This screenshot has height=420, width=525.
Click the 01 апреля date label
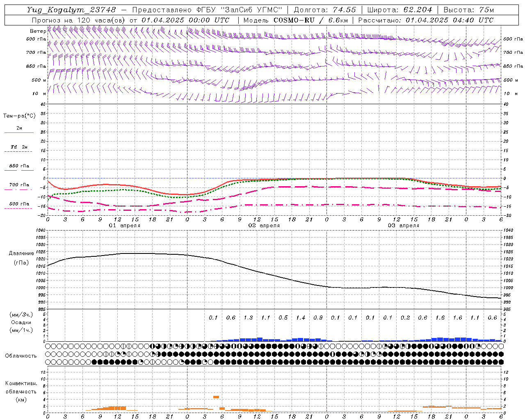tap(124, 226)
